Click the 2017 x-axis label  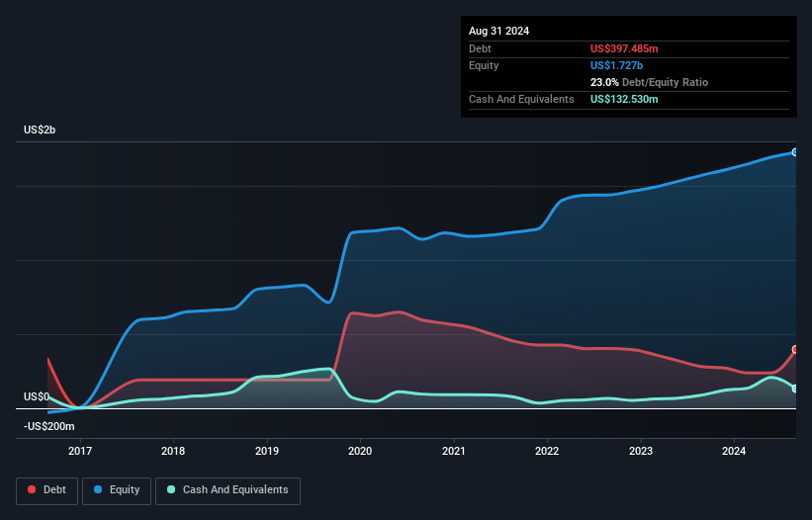80,451
